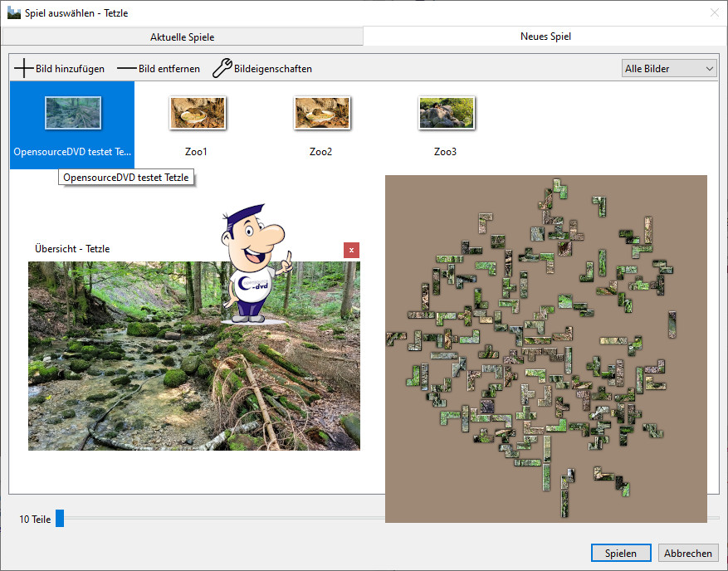The image size is (728, 571).
Task: Select the Neues Spiel tab
Action: tap(545, 37)
